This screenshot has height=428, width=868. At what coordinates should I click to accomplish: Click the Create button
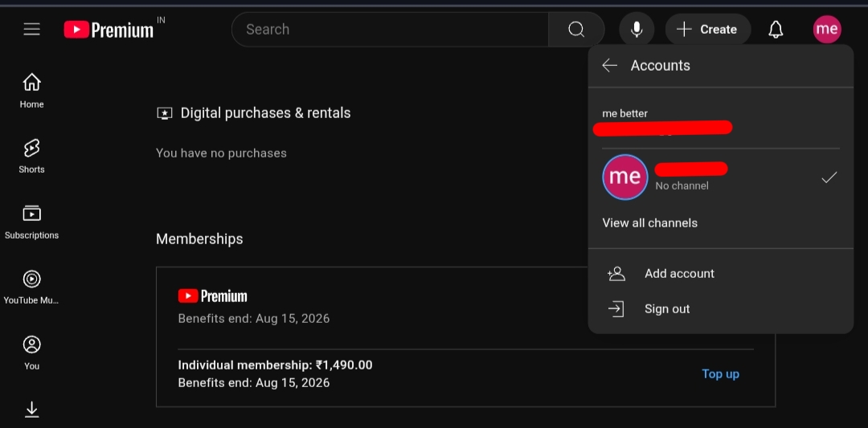[707, 30]
